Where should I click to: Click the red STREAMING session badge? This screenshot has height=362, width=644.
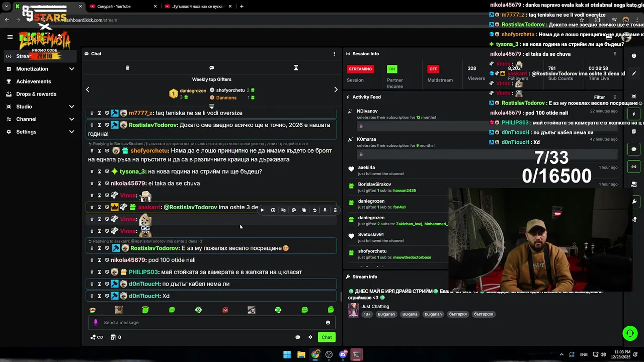click(360, 69)
